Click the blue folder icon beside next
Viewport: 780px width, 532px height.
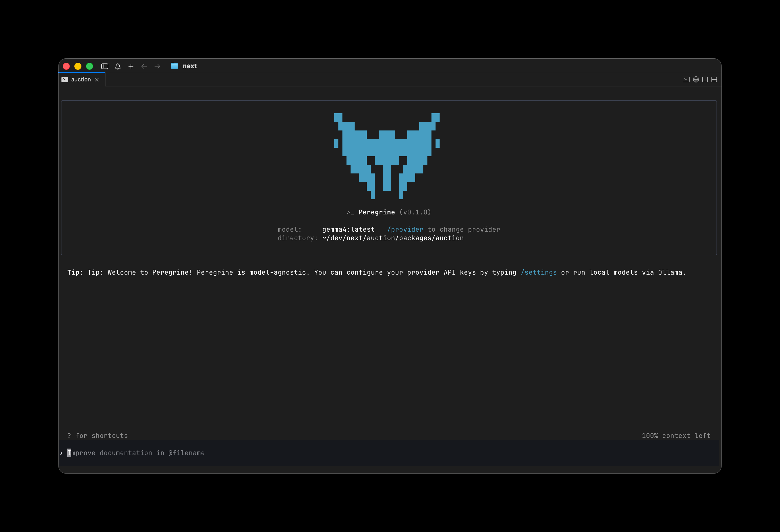[175, 66]
